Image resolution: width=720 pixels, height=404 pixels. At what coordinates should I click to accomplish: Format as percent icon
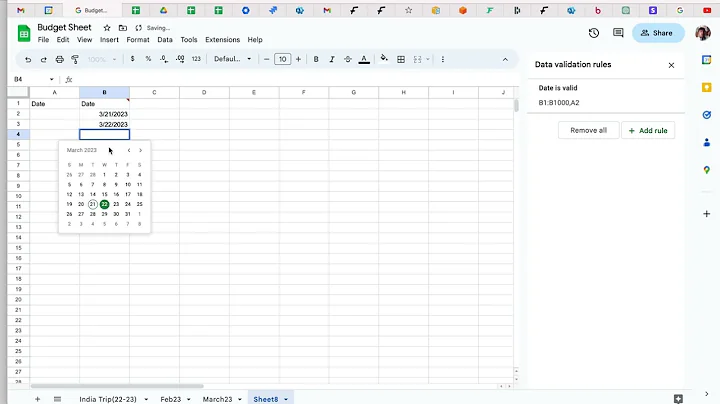(x=148, y=59)
